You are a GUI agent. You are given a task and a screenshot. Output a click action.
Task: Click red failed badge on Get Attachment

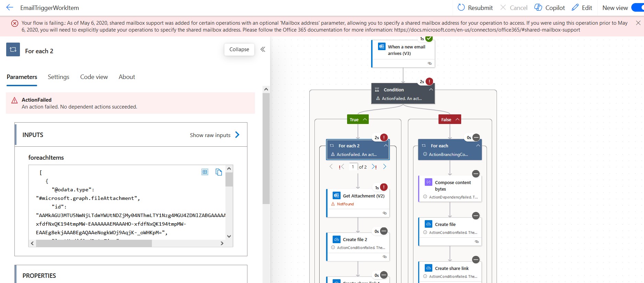[x=384, y=187]
